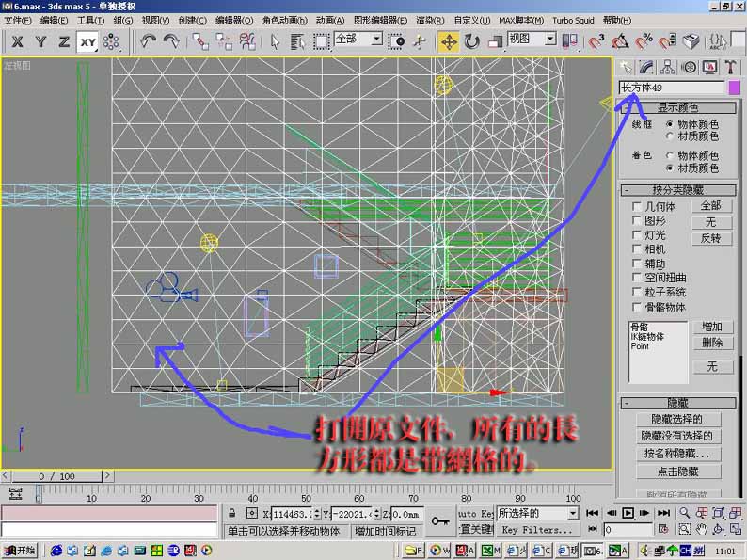Open the 创建(C) menu

click(x=192, y=20)
